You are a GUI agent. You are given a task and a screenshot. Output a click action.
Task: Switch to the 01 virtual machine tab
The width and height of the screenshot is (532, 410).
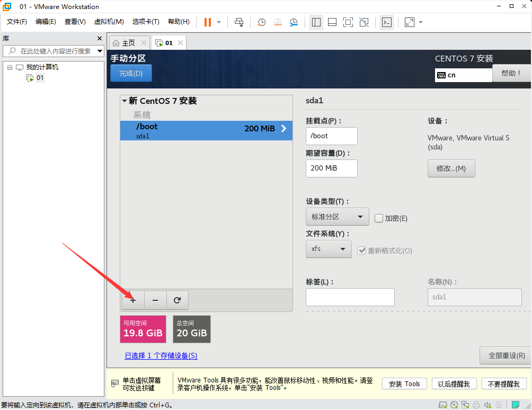tap(169, 43)
